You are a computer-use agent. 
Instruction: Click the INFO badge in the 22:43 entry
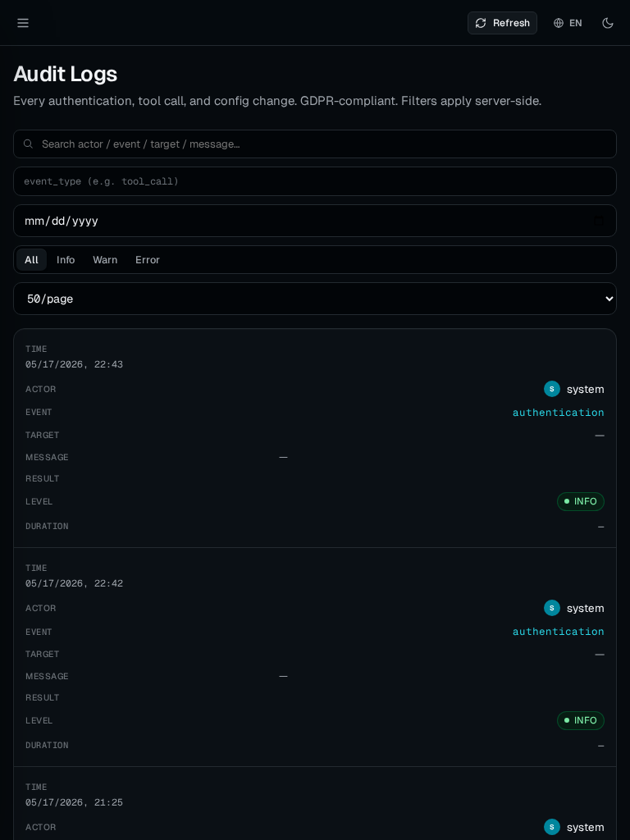[581, 501]
